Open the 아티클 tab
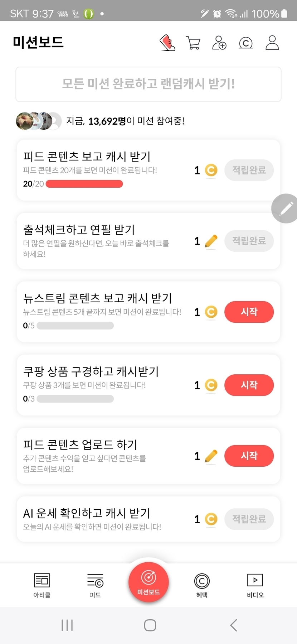 pyautogui.click(x=42, y=585)
